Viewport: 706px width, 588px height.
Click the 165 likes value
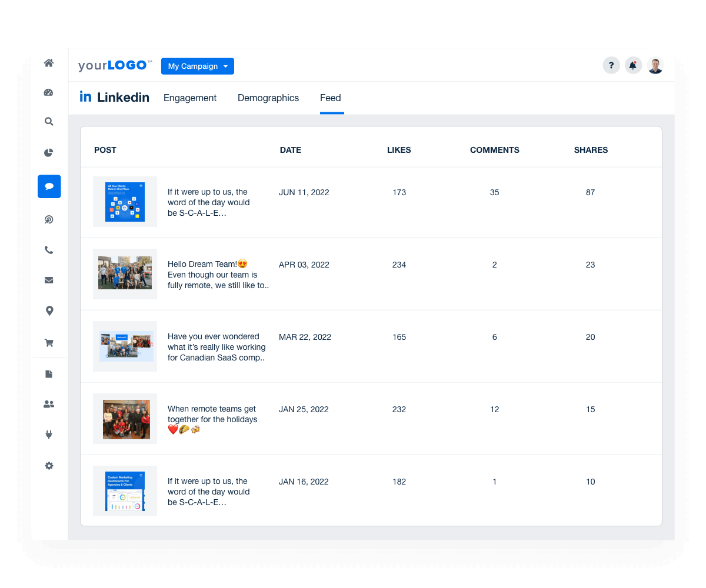click(x=399, y=337)
